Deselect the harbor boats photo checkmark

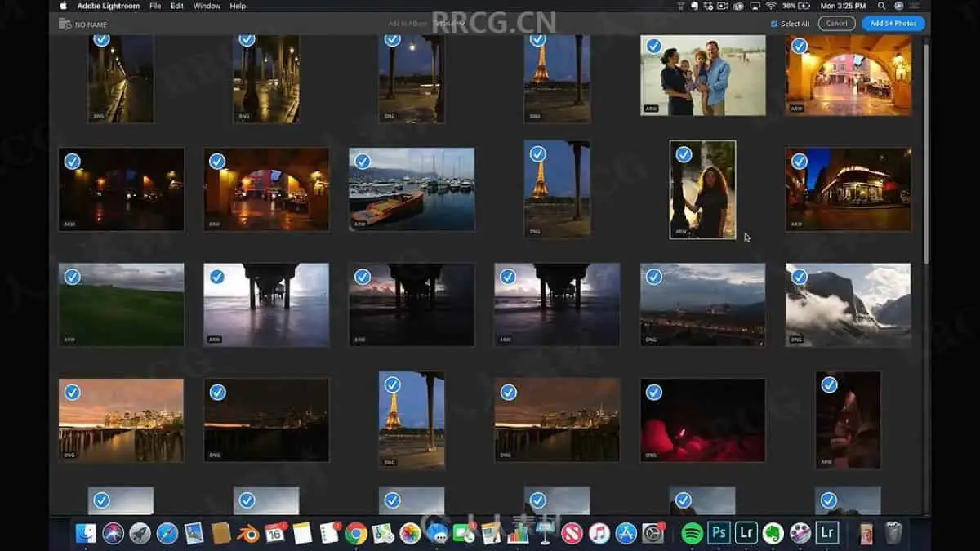click(x=362, y=161)
